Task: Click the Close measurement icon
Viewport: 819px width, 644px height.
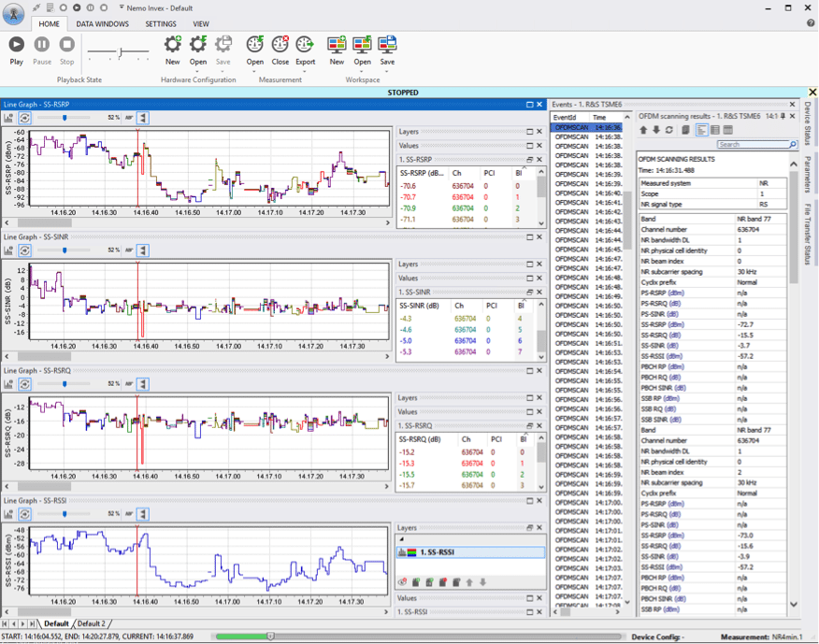Action: [x=280, y=45]
